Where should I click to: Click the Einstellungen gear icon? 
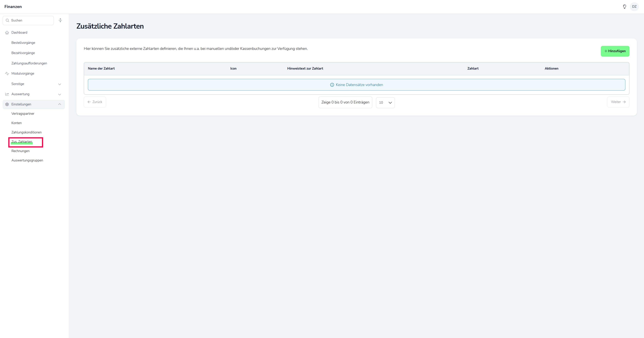click(x=7, y=104)
